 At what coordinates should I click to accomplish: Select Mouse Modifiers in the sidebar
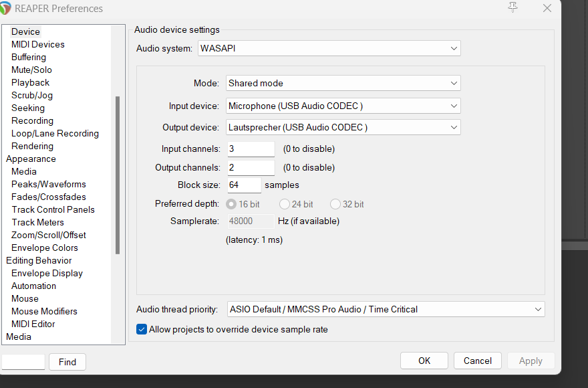tap(44, 311)
